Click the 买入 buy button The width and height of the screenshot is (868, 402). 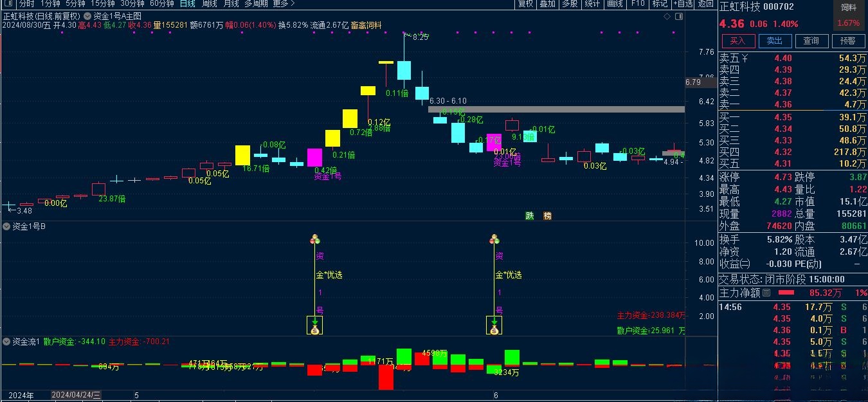coord(738,41)
